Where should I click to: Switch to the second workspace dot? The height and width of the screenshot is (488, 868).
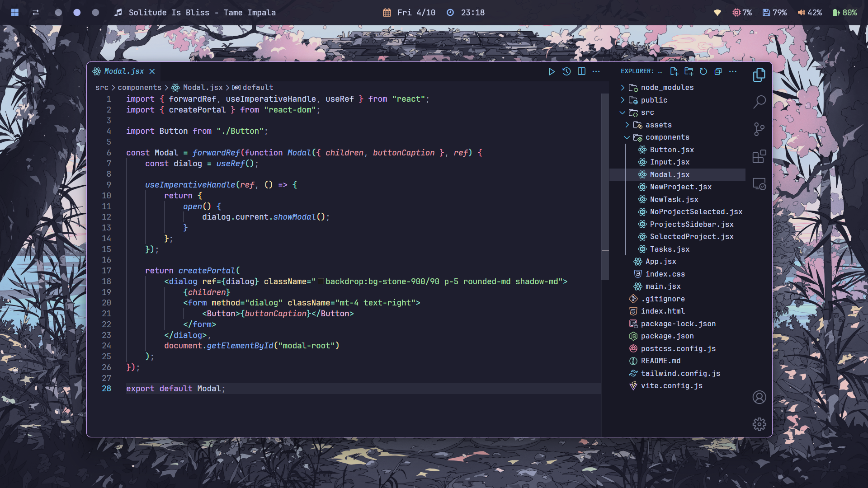click(77, 13)
